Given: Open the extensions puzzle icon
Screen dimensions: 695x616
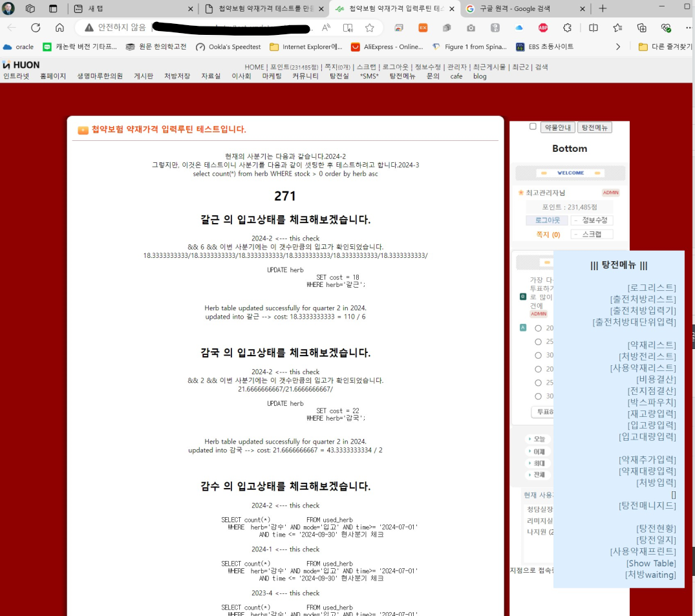Looking at the screenshot, I should [568, 28].
